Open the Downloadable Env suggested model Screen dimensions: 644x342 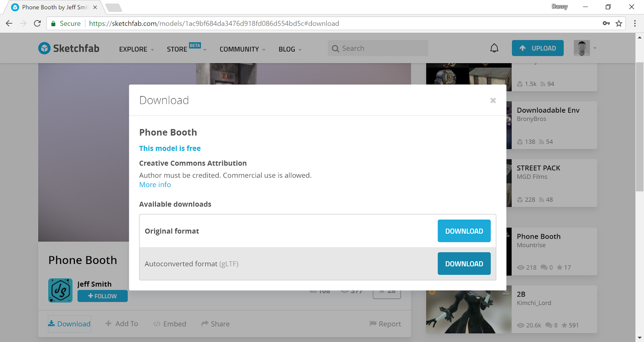[x=548, y=110]
